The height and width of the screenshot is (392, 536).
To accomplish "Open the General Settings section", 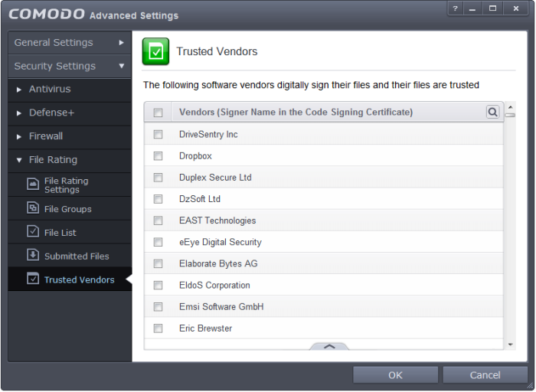I will [x=70, y=42].
